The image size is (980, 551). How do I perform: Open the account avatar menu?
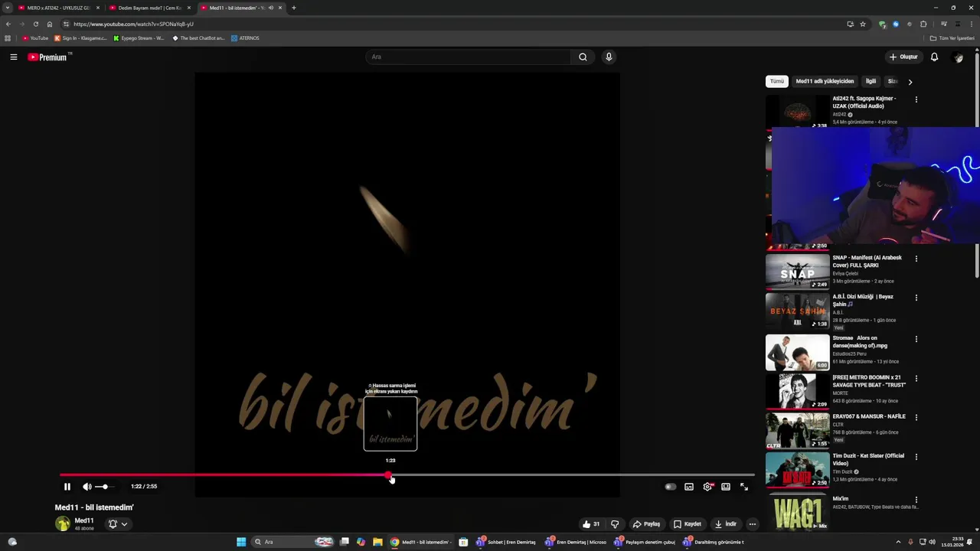958,57
